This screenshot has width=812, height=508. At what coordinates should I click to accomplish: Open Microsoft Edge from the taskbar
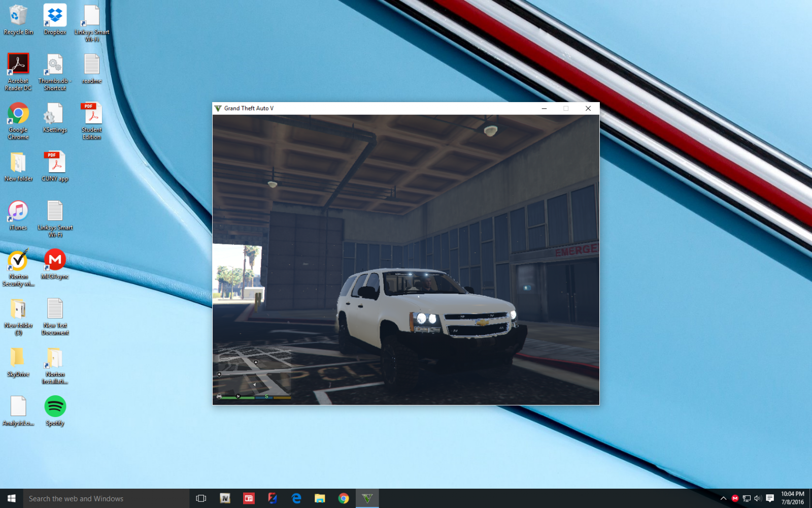coord(296,498)
